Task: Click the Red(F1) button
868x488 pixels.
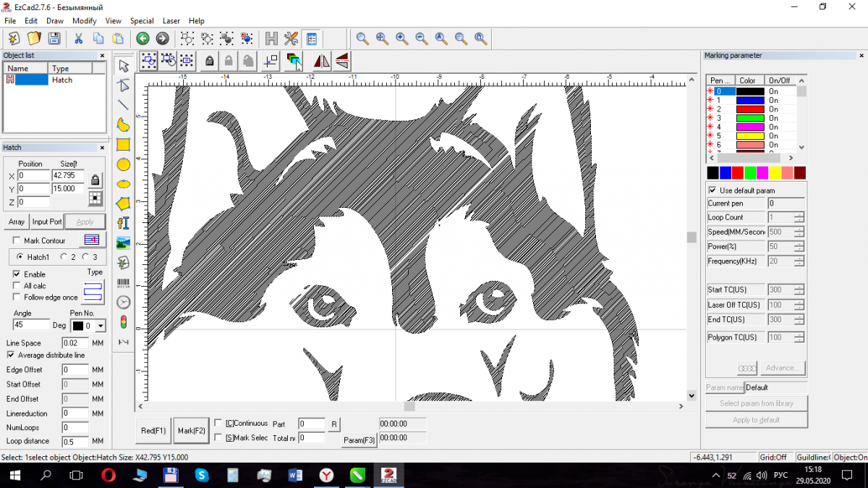Action: click(x=153, y=430)
